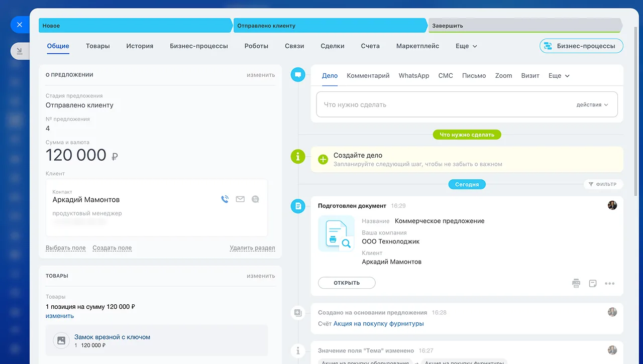Select the Отправлено клиенту stage in the stage bar
The image size is (643, 364).
pos(330,26)
